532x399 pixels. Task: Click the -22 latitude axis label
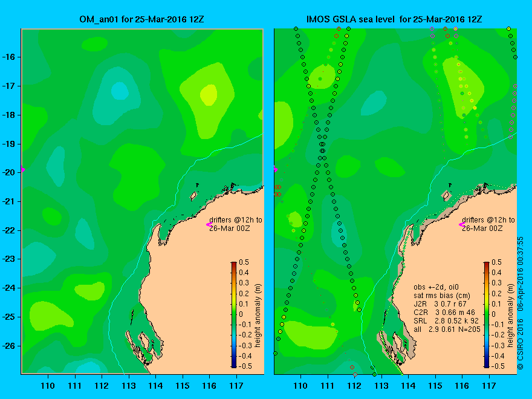click(x=9, y=230)
